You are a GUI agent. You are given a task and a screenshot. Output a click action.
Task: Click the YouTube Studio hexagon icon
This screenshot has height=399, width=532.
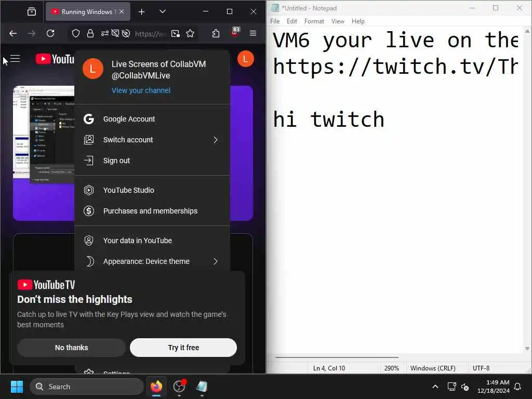tap(89, 190)
